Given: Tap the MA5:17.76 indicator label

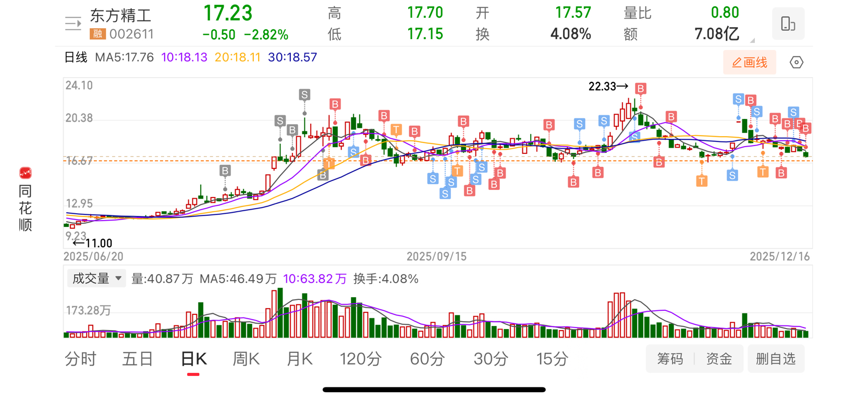Looking at the screenshot, I should click(124, 57).
